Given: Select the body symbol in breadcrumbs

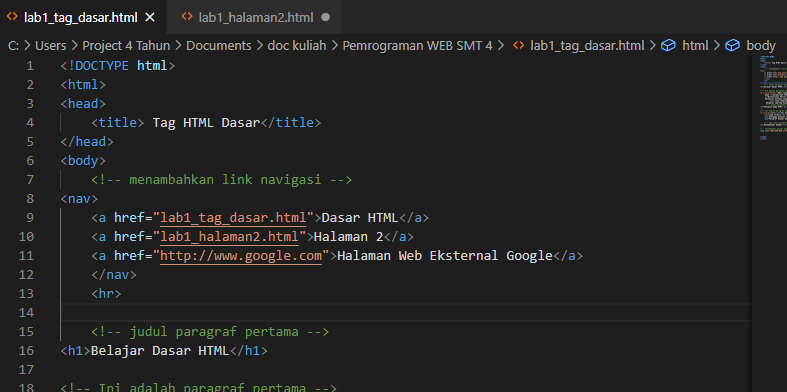Looking at the screenshot, I should click(761, 46).
